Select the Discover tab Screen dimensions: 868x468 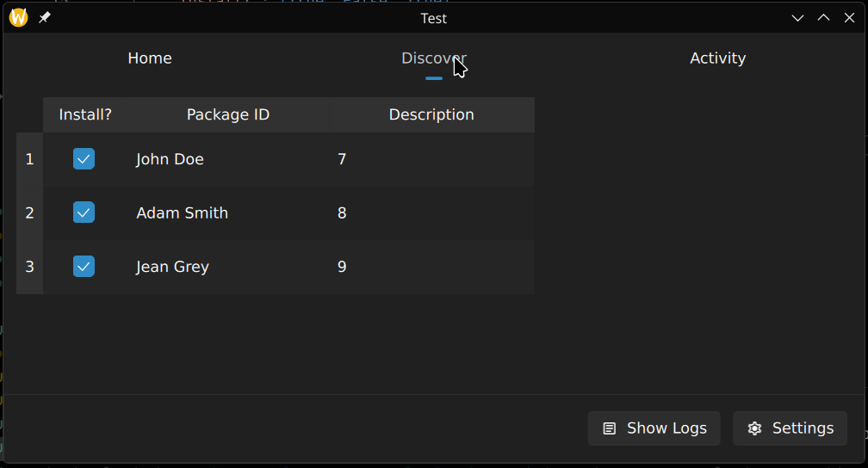coord(433,58)
